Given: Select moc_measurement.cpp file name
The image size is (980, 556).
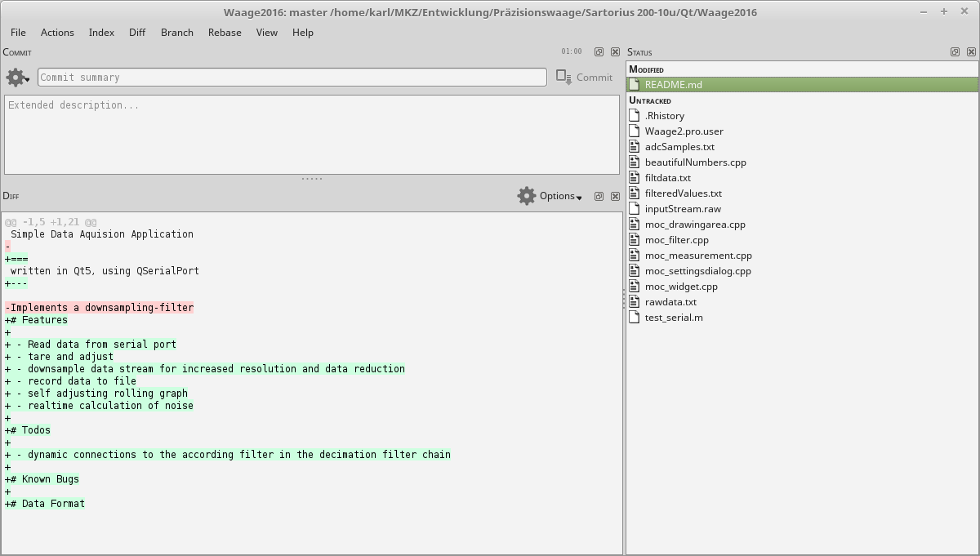Looking at the screenshot, I should 698,255.
